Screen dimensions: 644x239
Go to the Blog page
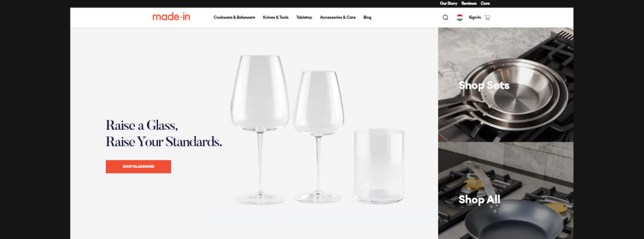pyautogui.click(x=367, y=17)
